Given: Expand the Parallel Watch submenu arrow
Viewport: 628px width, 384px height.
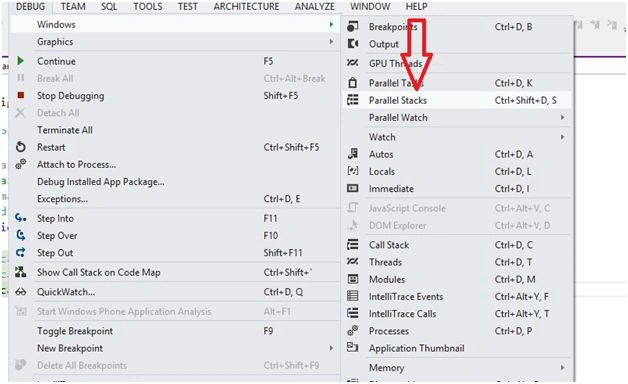Looking at the screenshot, I should coord(563,117).
